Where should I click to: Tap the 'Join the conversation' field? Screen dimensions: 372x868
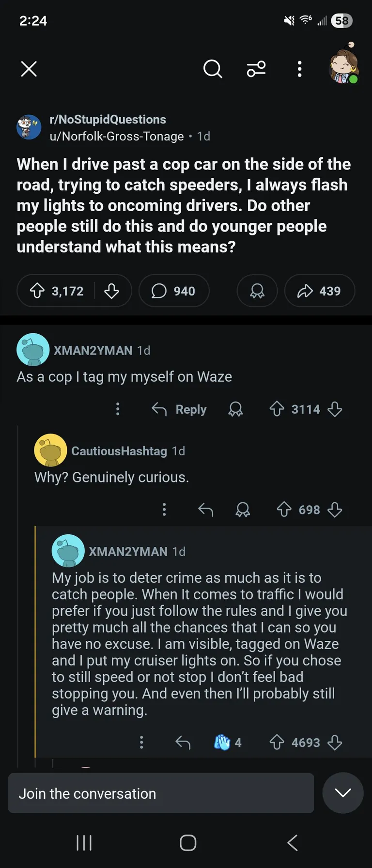[161, 793]
